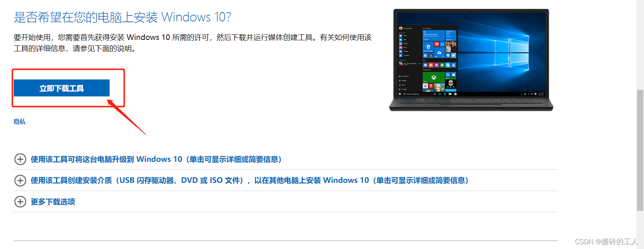Open the 隐私 privacy link

click(x=20, y=122)
